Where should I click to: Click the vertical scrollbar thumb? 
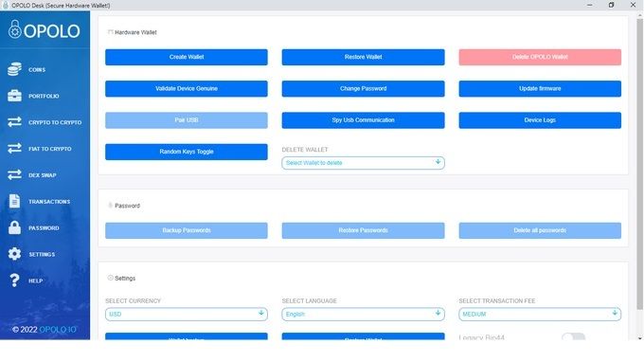[x=639, y=164]
